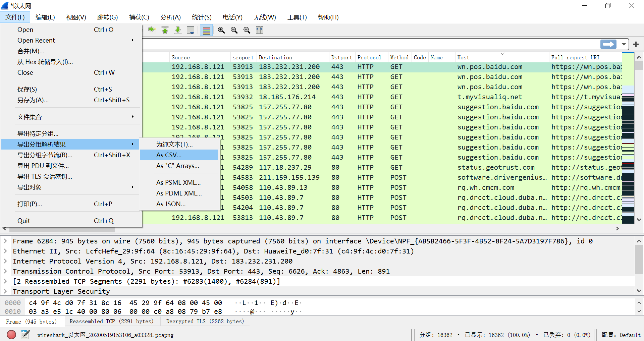Viewport: 644px width, 341px height.
Task: Apply display filter with blue arrow button
Action: [x=608, y=44]
